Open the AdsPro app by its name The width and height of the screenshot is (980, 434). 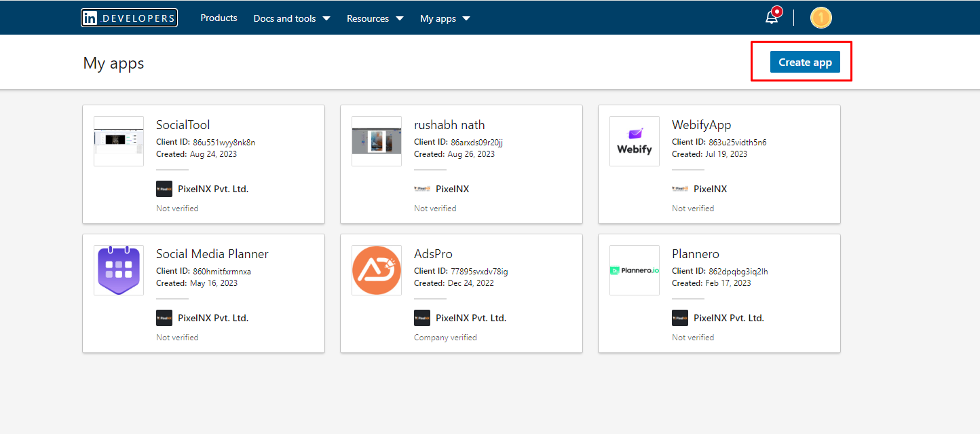click(x=433, y=253)
